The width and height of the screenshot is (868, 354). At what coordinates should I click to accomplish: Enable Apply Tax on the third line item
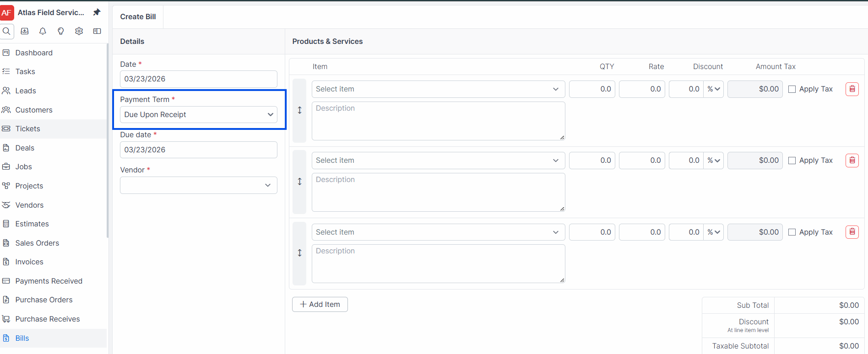(x=792, y=232)
